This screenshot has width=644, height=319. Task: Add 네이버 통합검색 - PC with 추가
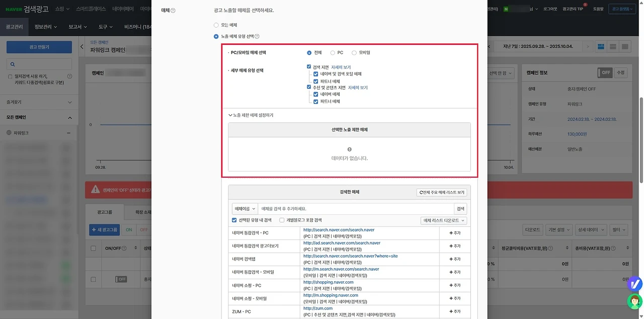454,233
